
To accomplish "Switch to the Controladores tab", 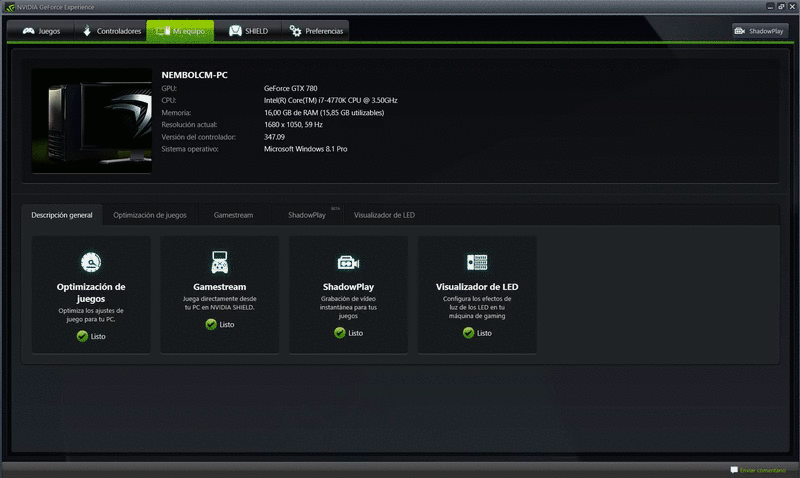I will (111, 31).
